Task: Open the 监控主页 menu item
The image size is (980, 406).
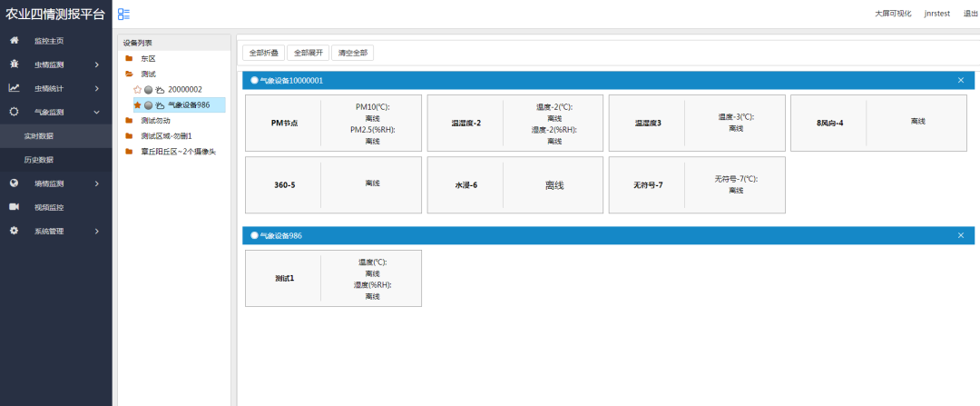Action: (x=56, y=41)
